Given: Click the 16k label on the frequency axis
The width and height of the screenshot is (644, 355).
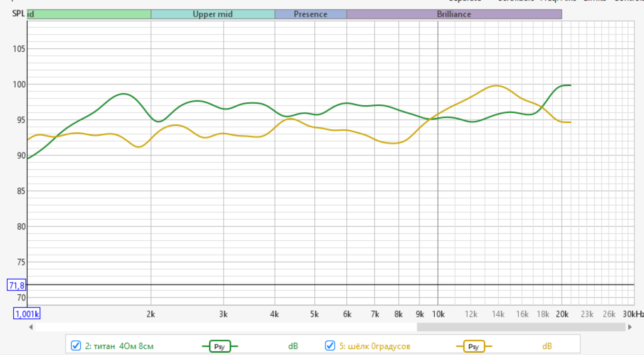Looking at the screenshot, I should [x=523, y=314].
